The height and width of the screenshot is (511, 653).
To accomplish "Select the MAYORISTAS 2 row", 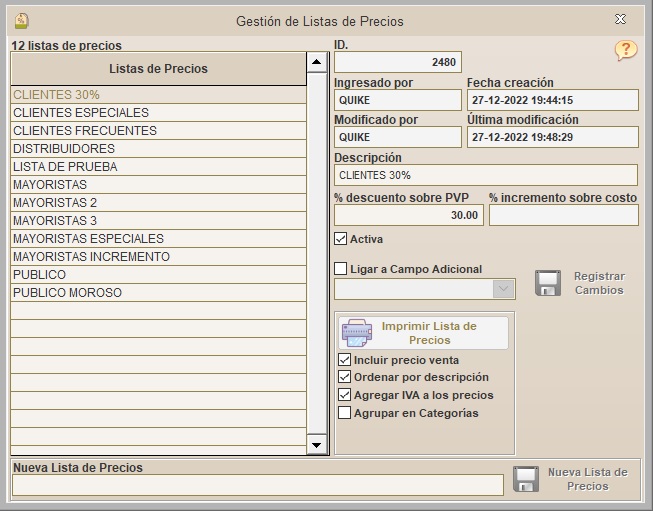I will click(x=158, y=203).
